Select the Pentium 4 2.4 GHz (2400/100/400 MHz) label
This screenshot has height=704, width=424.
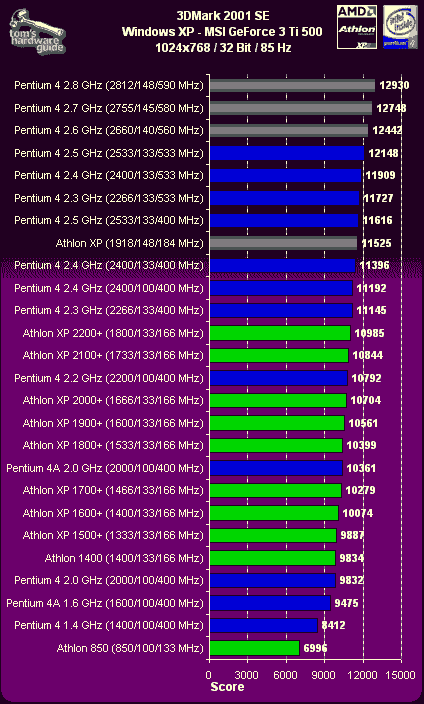109,288
